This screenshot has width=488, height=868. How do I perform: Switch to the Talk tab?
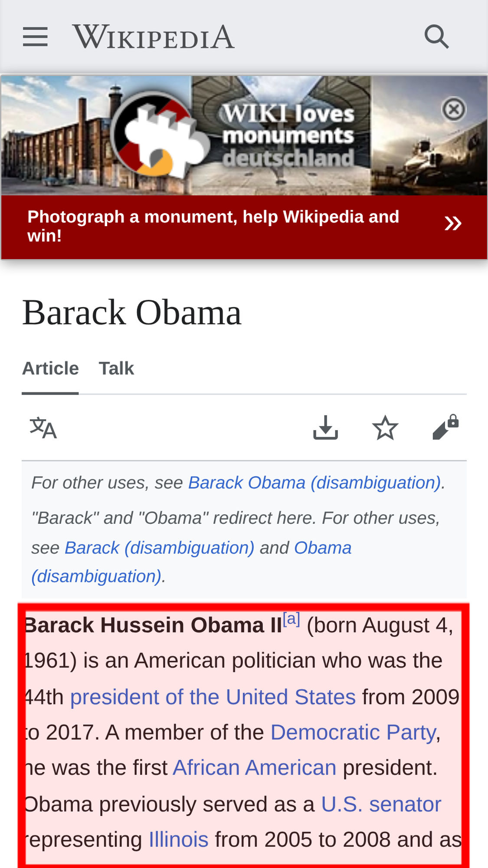click(116, 368)
